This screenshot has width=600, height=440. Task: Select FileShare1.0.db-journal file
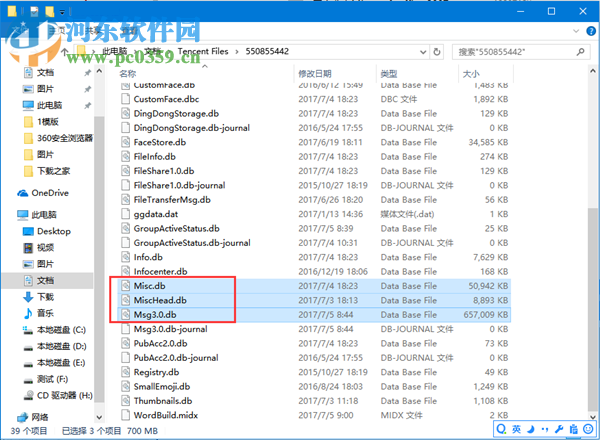pos(179,185)
